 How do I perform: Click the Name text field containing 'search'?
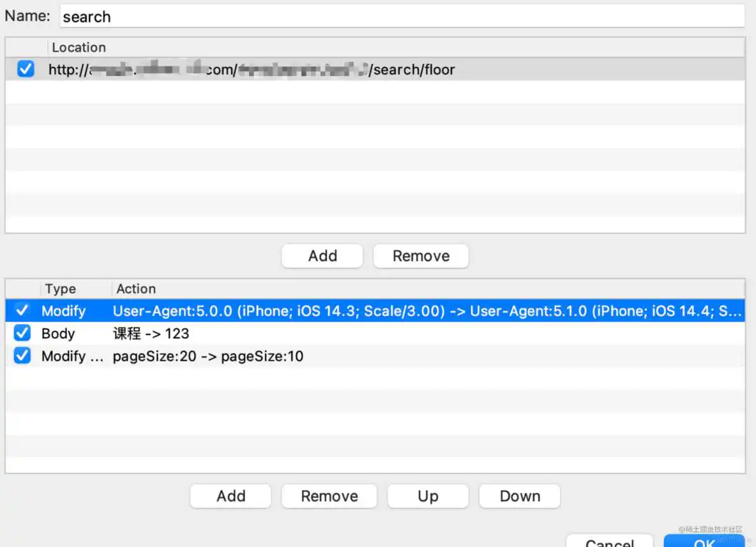tap(402, 17)
